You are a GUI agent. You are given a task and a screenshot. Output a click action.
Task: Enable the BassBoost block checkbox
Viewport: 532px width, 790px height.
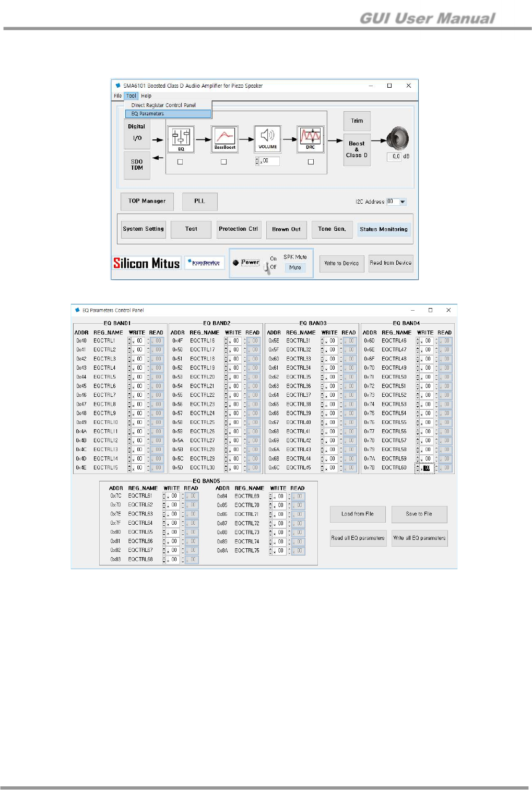pos(223,162)
